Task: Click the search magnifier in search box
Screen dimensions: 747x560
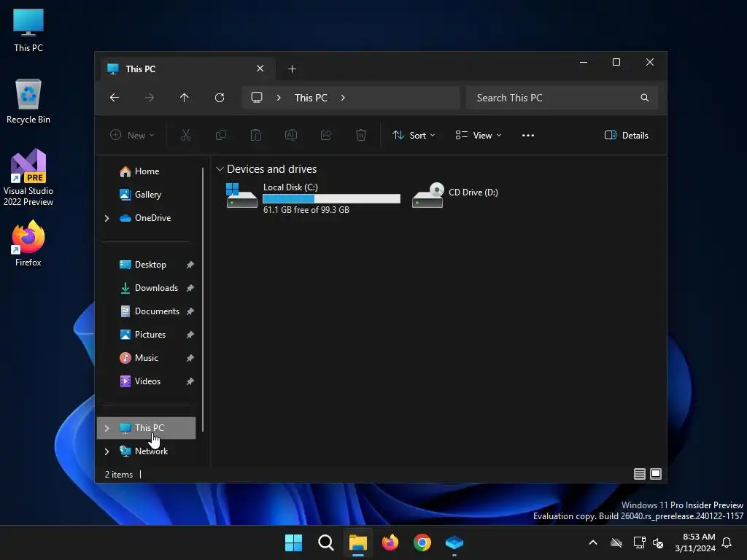Action: pos(645,98)
